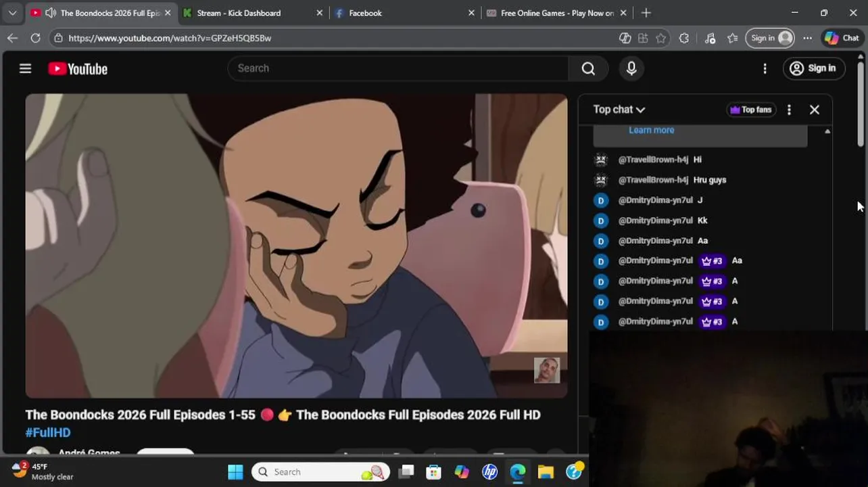Screen dimensions: 868x487
Task: Click the video player area
Action: point(296,246)
